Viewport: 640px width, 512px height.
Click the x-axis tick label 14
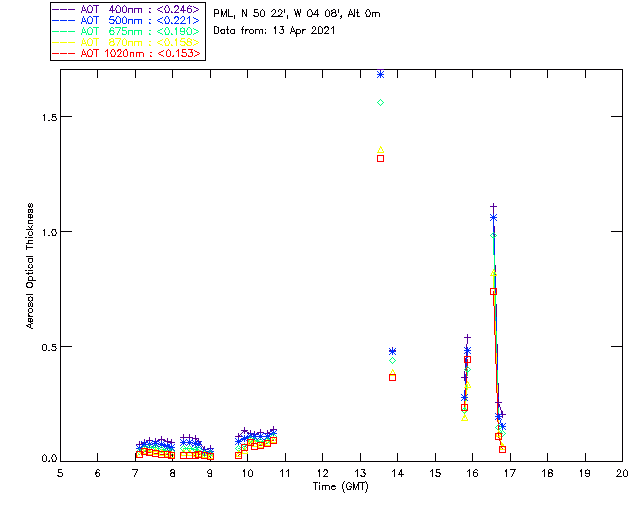pyautogui.click(x=398, y=473)
